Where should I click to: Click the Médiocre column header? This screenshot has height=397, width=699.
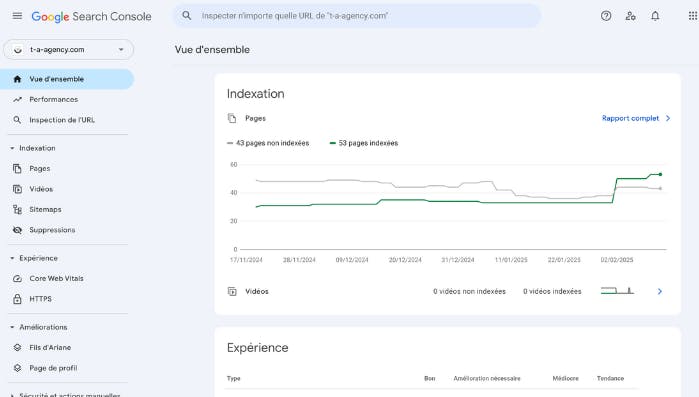[565, 378]
